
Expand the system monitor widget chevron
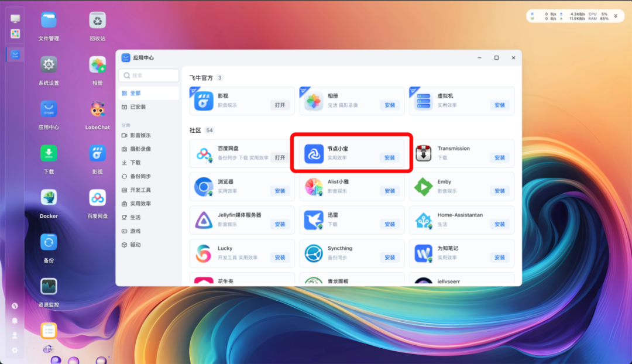(x=616, y=16)
